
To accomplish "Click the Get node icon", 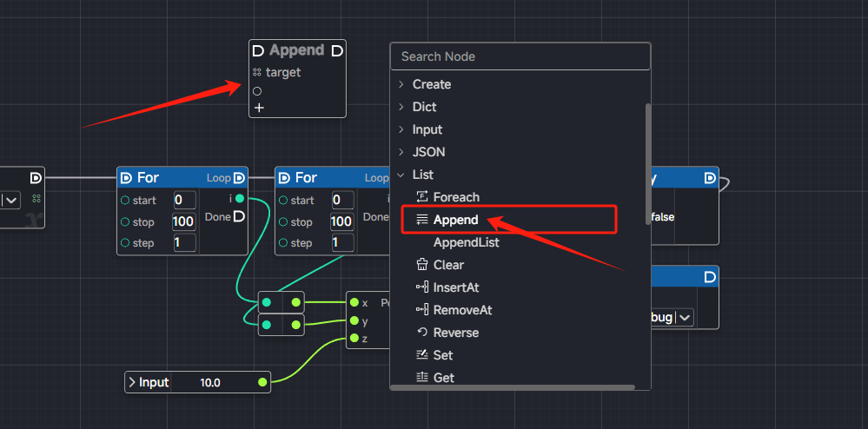I will (422, 378).
